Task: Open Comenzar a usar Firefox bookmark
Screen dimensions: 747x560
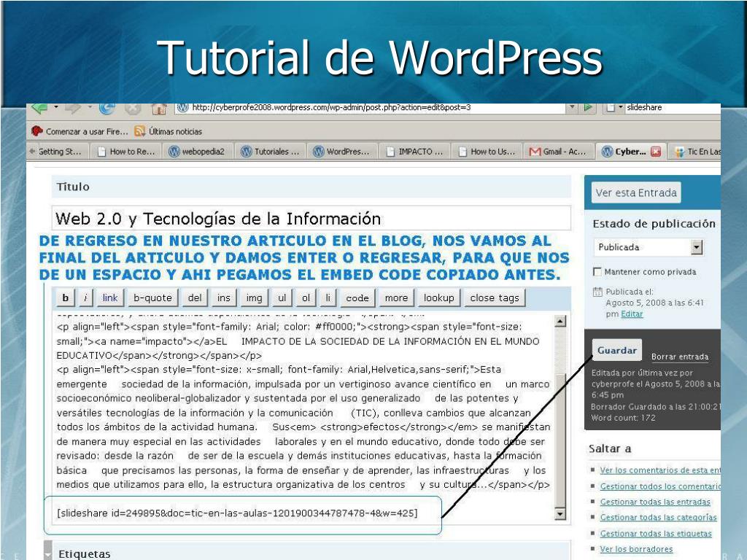Action: pyautogui.click(x=80, y=131)
